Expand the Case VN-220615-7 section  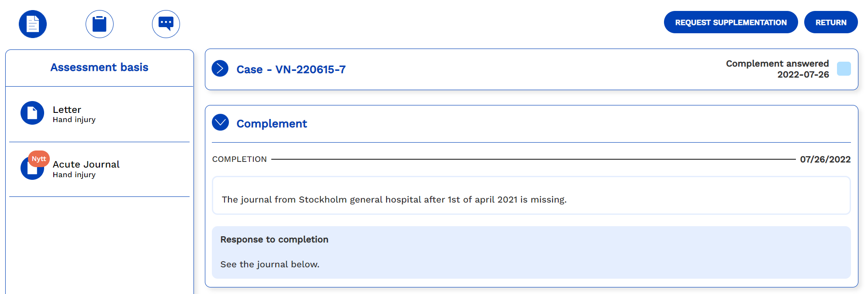(220, 69)
